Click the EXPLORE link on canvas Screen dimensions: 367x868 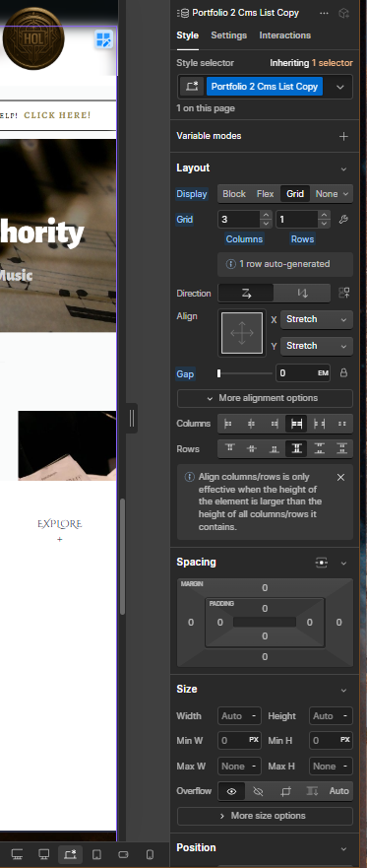pos(60,524)
